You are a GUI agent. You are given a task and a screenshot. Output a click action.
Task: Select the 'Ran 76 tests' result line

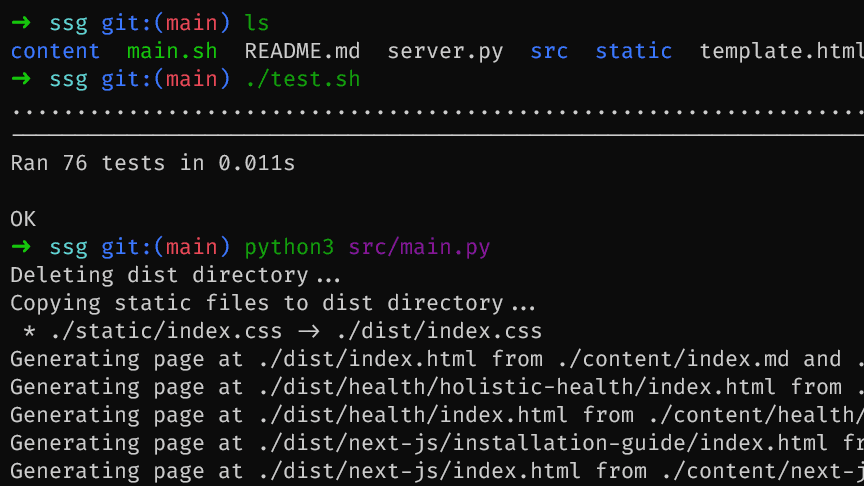pyautogui.click(x=153, y=162)
